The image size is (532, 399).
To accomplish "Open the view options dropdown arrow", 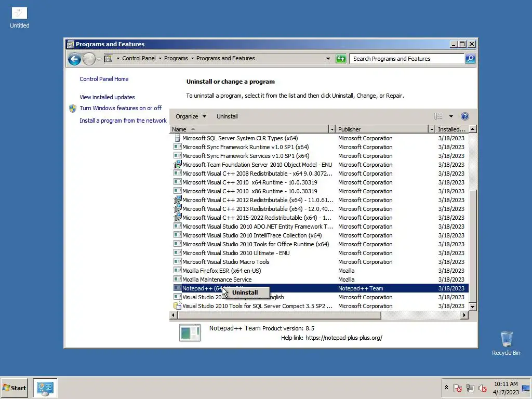I will (x=451, y=116).
